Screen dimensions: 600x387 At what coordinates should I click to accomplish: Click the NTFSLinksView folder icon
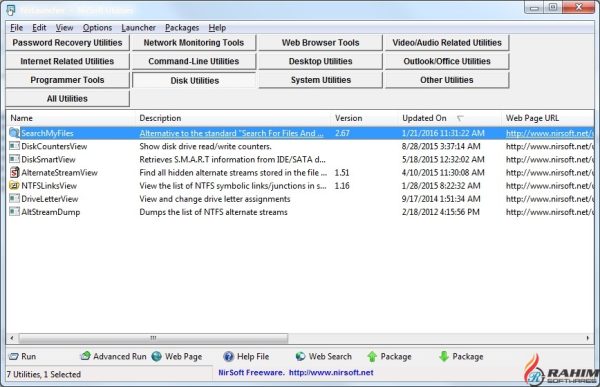tap(14, 186)
